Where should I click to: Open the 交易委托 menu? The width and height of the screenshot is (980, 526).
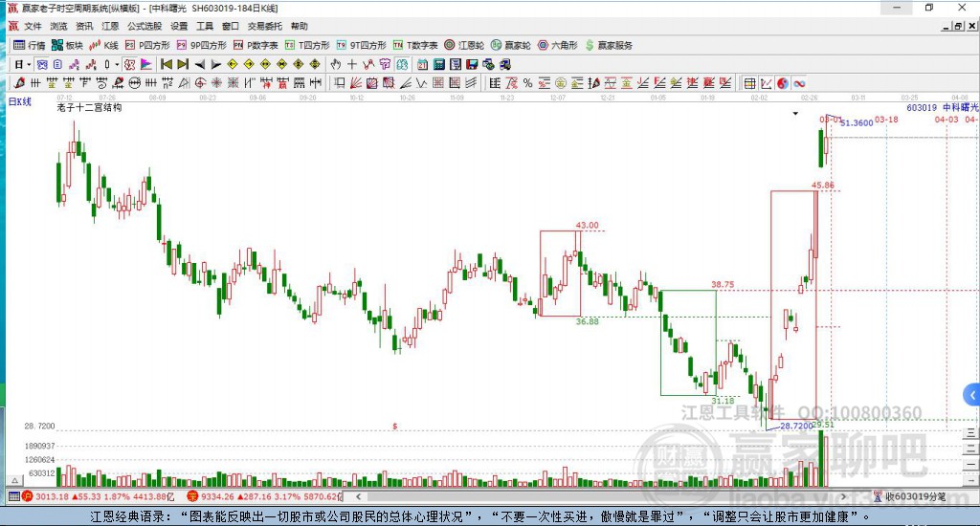click(265, 26)
